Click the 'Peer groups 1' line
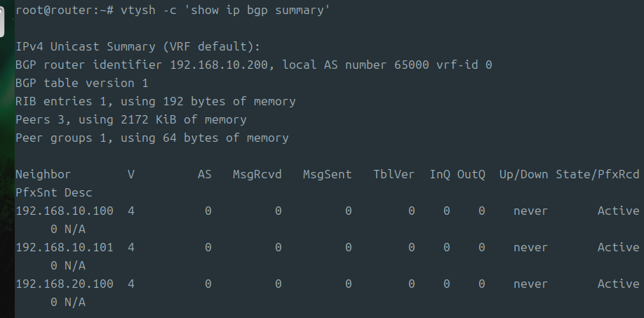The image size is (644, 318). click(x=152, y=138)
